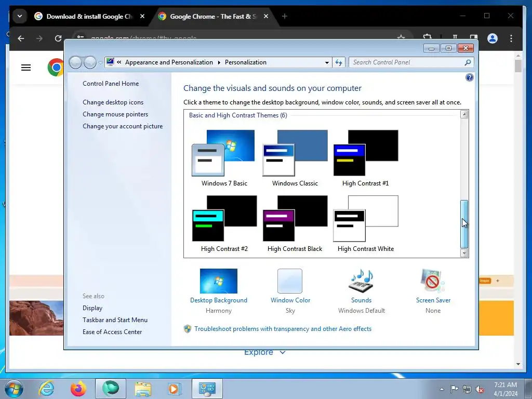
Task: Open the Display link
Action: click(92, 308)
